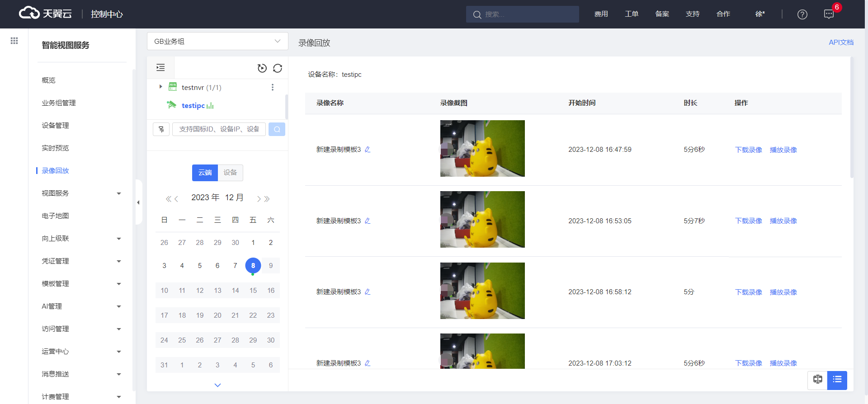Select the 设备 recording source tab
Screen dimensions: 868x404
[x=230, y=173]
